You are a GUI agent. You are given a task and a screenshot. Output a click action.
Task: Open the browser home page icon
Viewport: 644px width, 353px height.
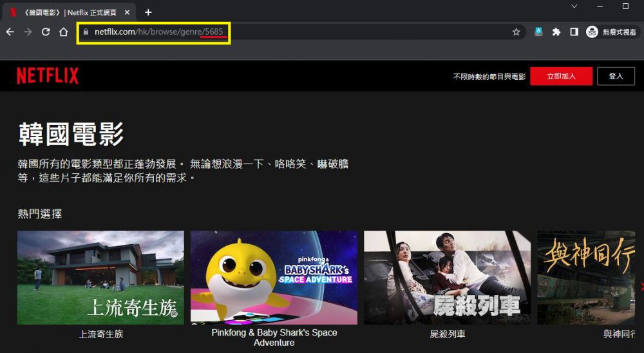pyautogui.click(x=64, y=32)
